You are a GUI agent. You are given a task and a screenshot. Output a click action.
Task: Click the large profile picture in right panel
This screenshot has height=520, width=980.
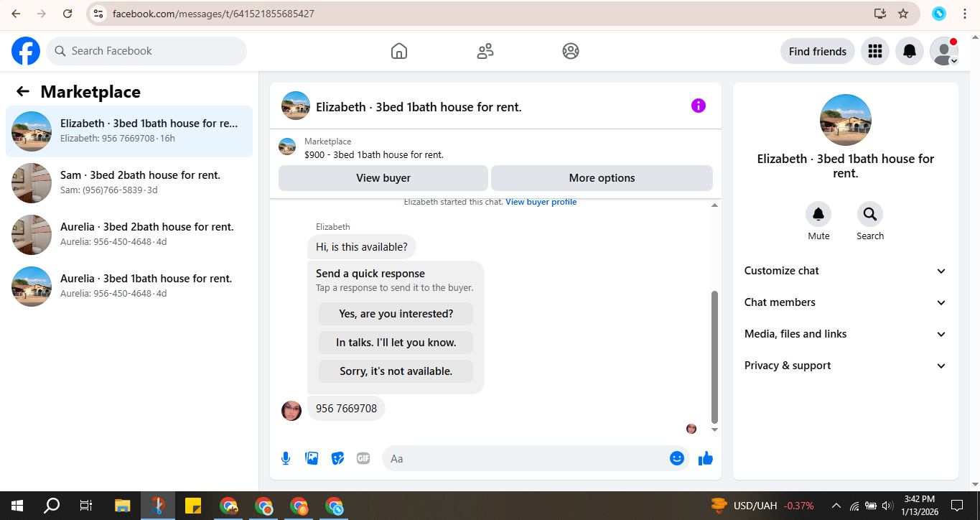846,120
